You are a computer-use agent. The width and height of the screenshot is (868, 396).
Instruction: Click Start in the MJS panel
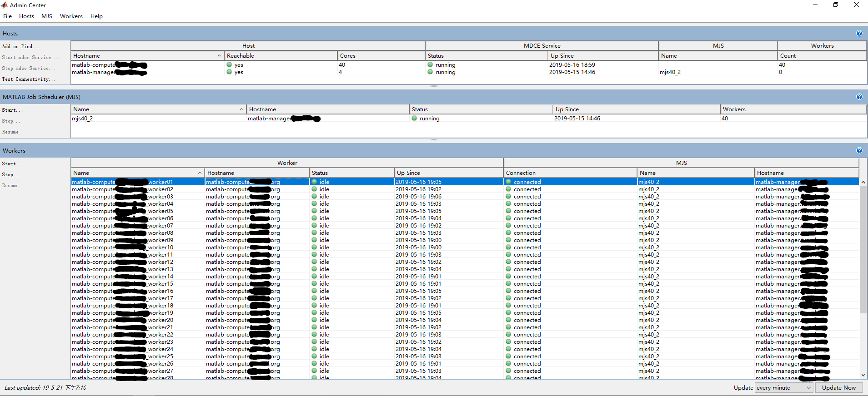[x=12, y=110]
